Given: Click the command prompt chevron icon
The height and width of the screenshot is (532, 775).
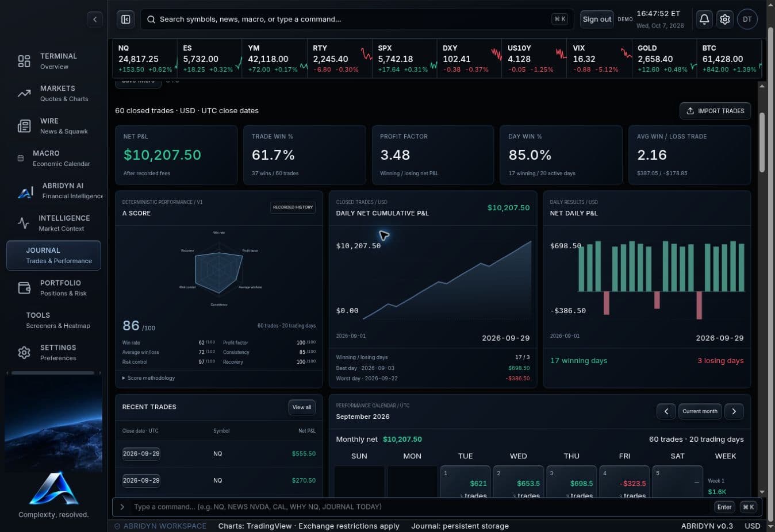Looking at the screenshot, I should tap(122, 507).
